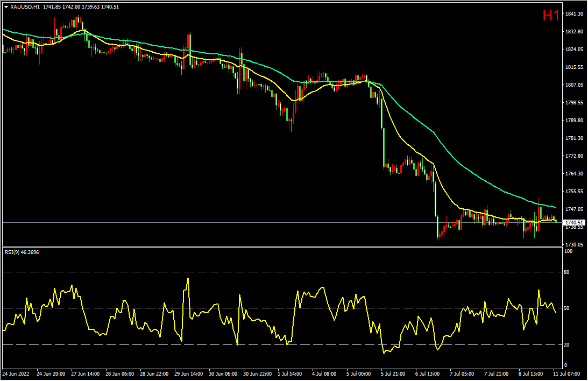
Task: Click the 27 Jun 14:00 time label
Action: click(86, 374)
